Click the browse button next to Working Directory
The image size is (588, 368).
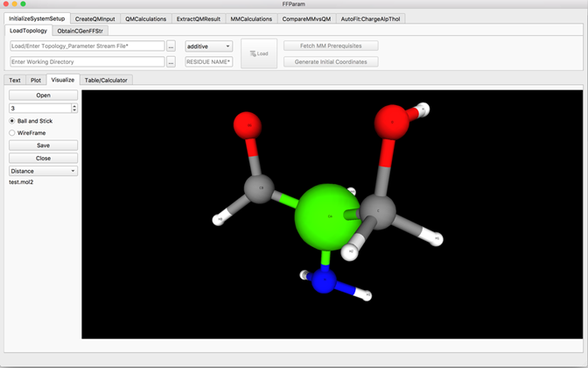171,62
